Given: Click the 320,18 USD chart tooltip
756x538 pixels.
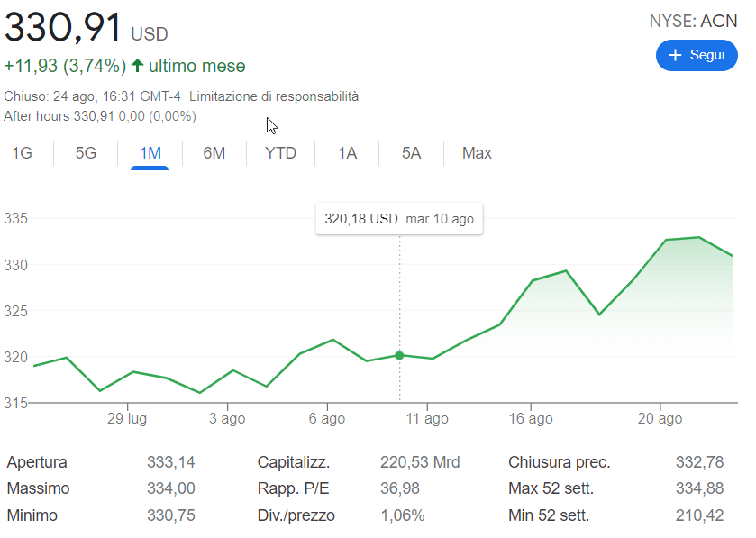Looking at the screenshot, I should click(x=398, y=219).
